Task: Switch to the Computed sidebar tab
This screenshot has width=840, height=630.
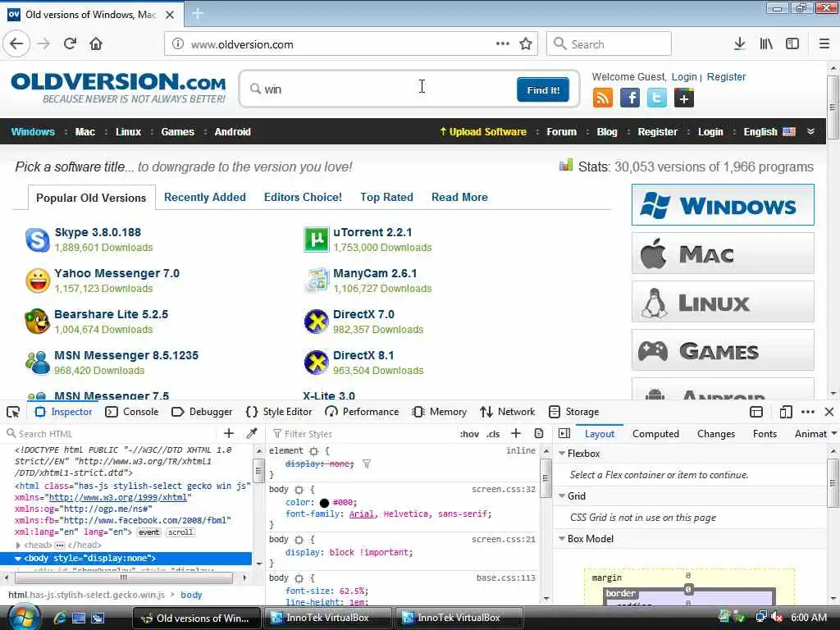Action: click(655, 434)
